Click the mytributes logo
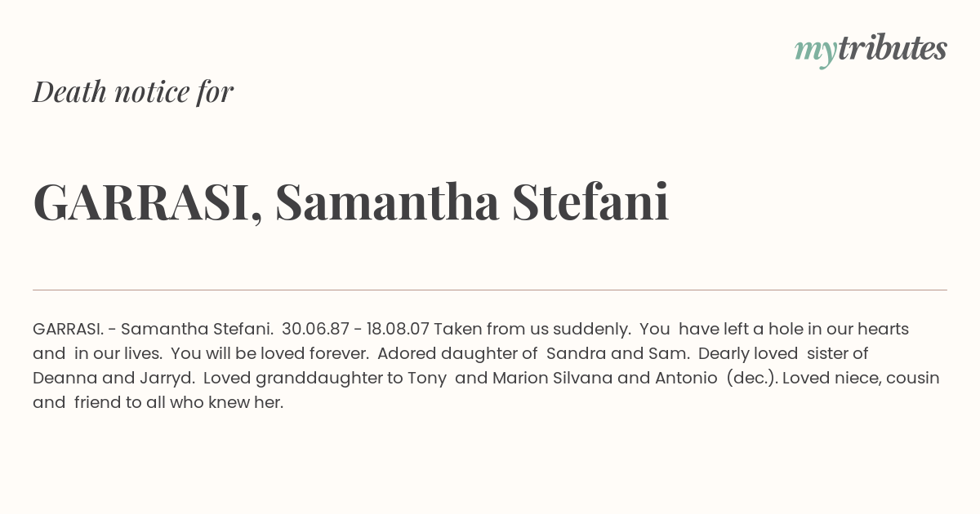 [871, 51]
